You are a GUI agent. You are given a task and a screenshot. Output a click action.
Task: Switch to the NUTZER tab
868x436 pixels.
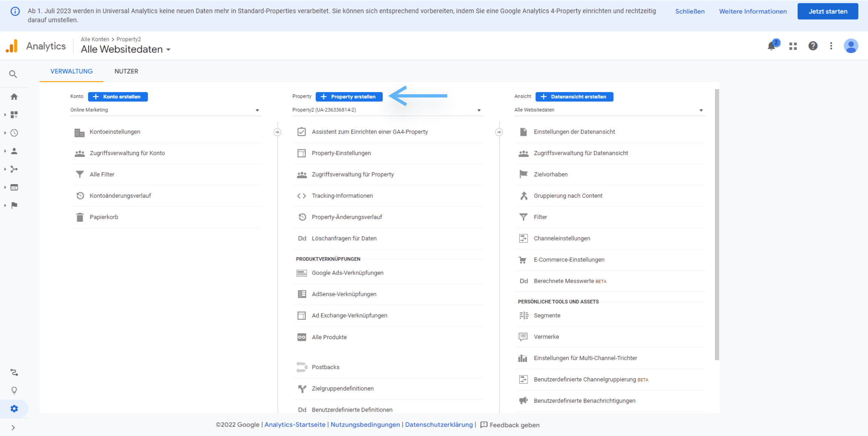pyautogui.click(x=126, y=71)
